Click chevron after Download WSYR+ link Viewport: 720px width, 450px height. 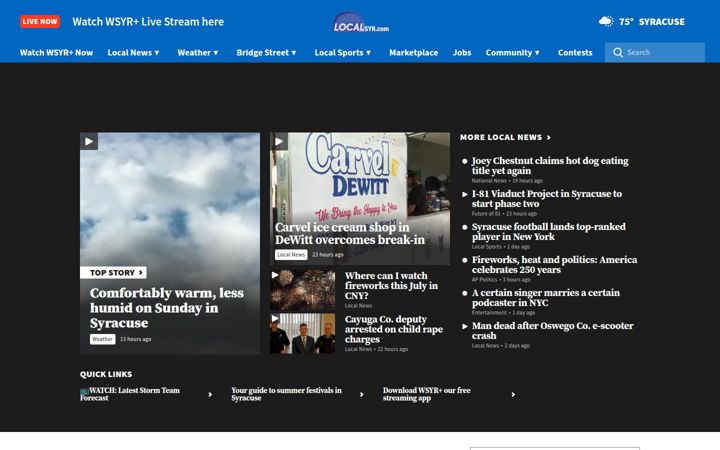click(x=513, y=394)
